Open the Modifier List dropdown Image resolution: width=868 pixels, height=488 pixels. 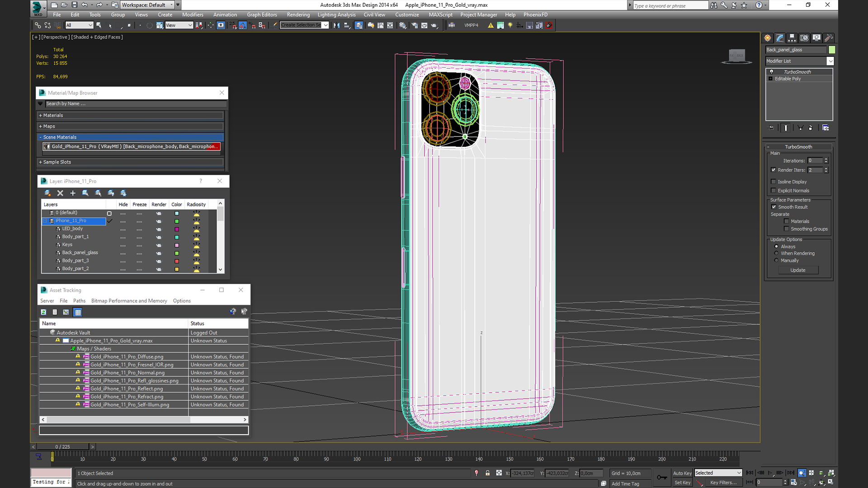point(799,61)
